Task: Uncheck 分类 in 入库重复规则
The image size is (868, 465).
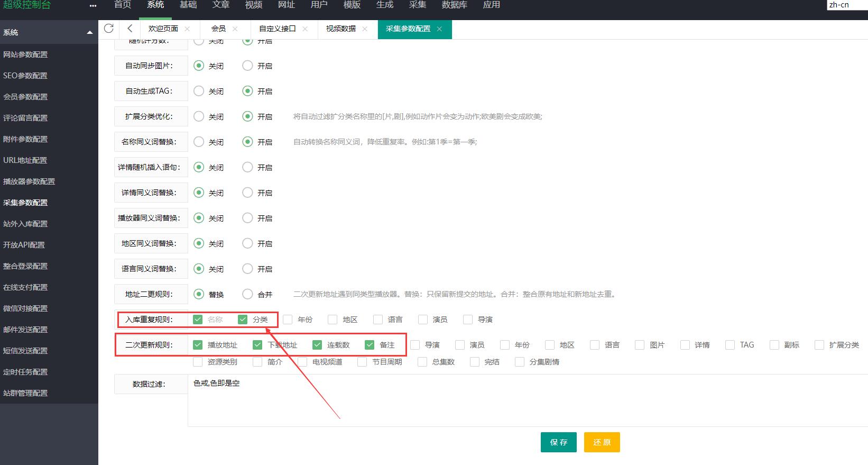Action: [x=243, y=320]
